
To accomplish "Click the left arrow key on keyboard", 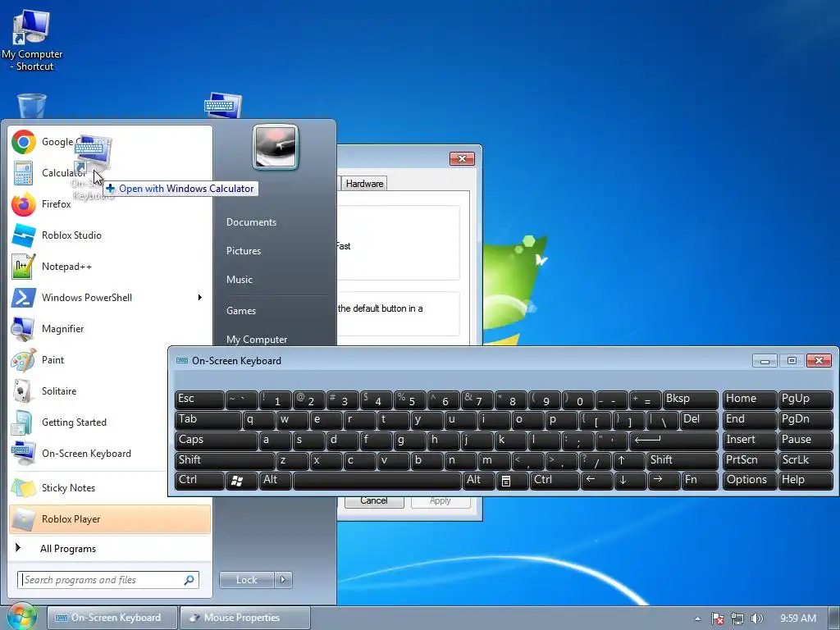I will (x=596, y=481).
